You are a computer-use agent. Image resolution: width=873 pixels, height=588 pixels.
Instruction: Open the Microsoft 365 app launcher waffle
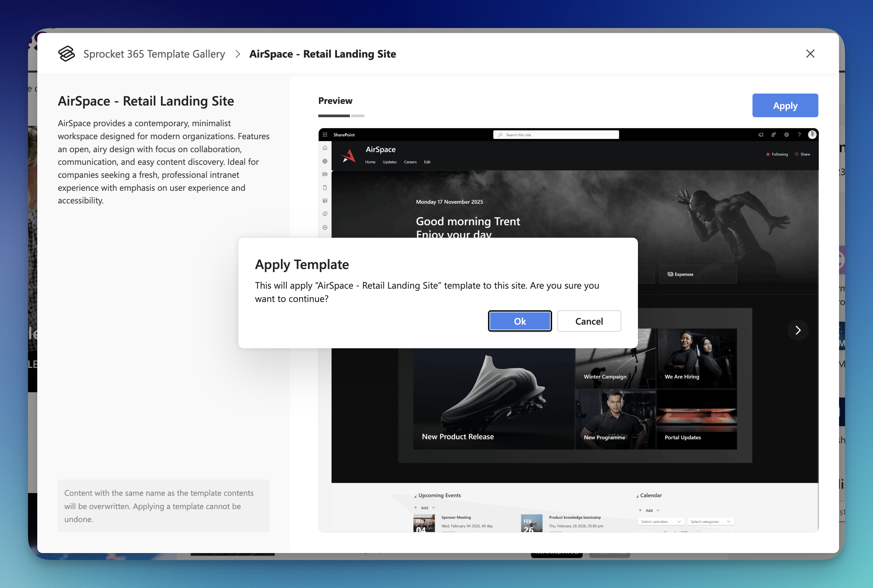[325, 135]
